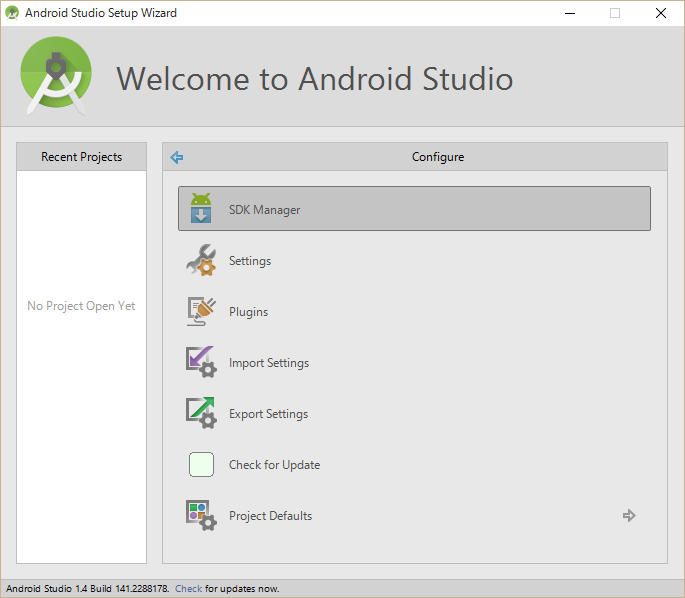Open the Plugins entry

(x=414, y=311)
